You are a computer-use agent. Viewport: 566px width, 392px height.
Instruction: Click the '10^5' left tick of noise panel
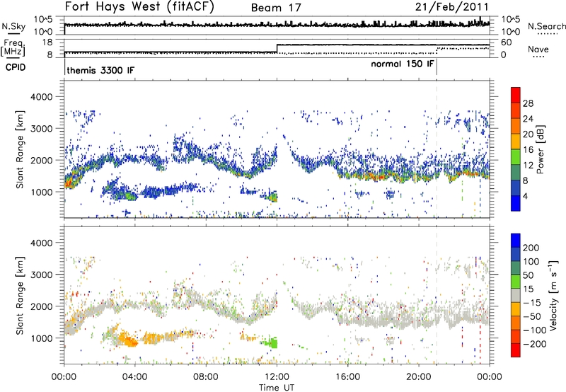(43, 20)
